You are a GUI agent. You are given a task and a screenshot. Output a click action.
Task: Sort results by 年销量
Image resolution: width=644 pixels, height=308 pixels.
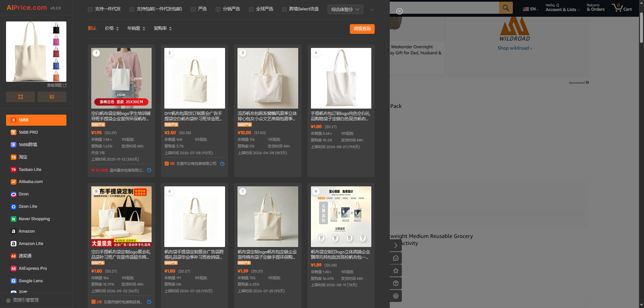click(136, 28)
